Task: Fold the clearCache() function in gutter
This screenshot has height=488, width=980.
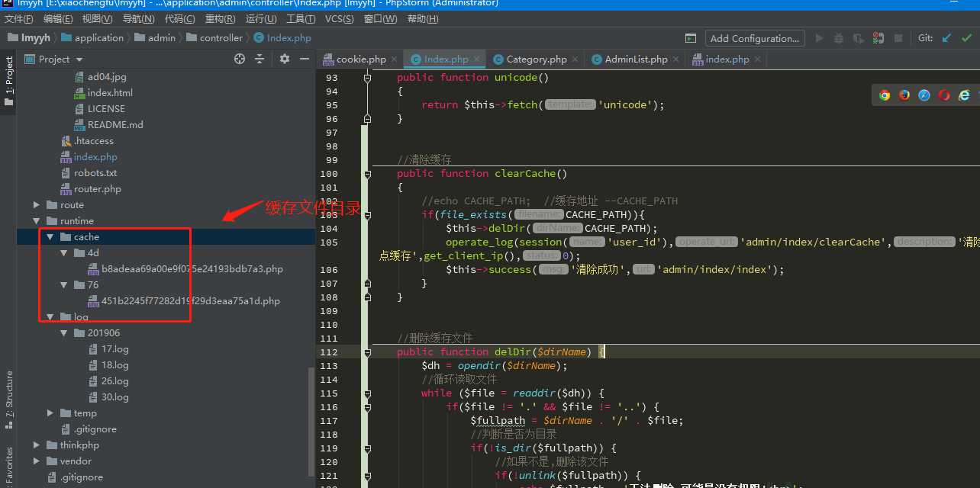Action: [367, 174]
